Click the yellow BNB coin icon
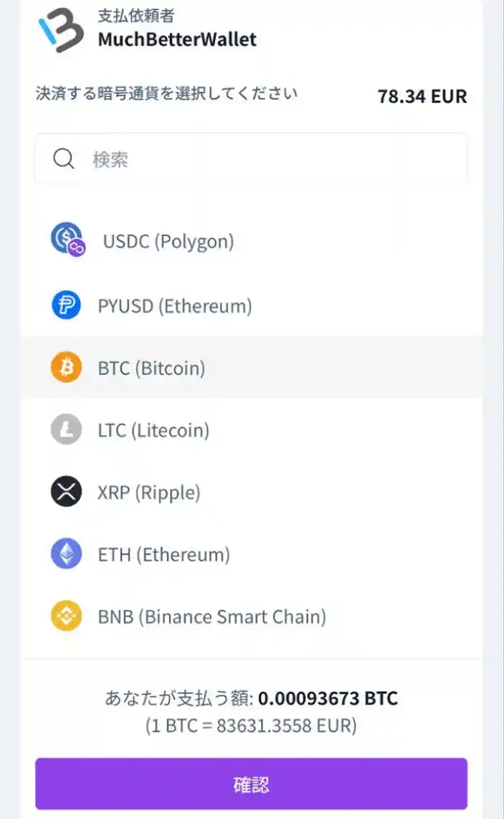 [x=66, y=616]
